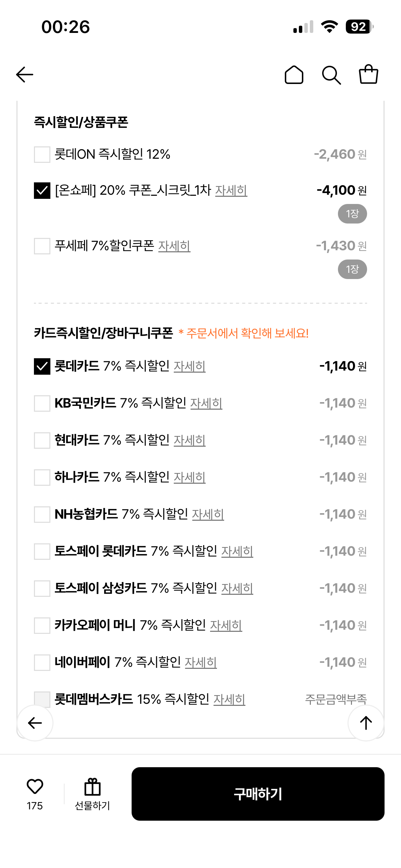Enable 네이버페이 7% 즉시할인 checkbox
The width and height of the screenshot is (401, 868).
42,662
